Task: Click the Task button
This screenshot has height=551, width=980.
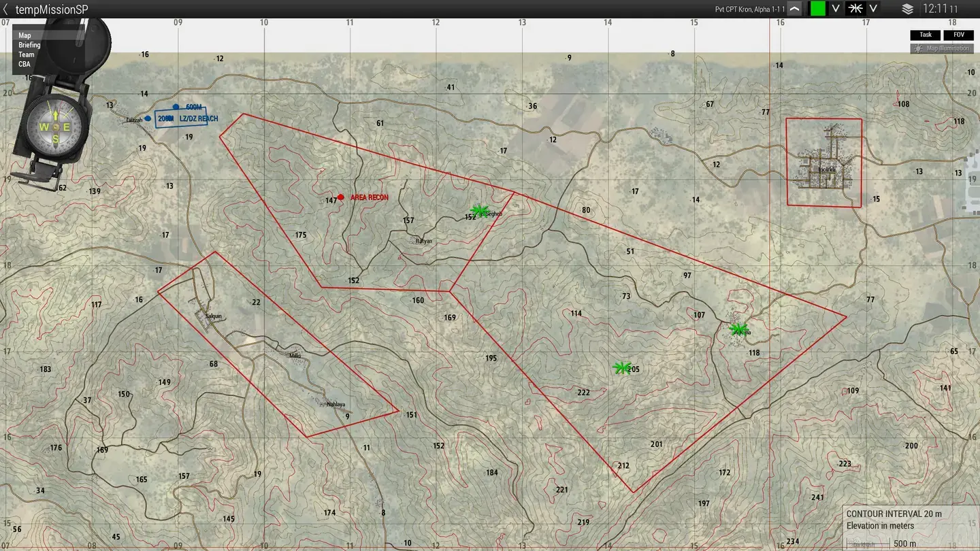Action: tap(925, 35)
